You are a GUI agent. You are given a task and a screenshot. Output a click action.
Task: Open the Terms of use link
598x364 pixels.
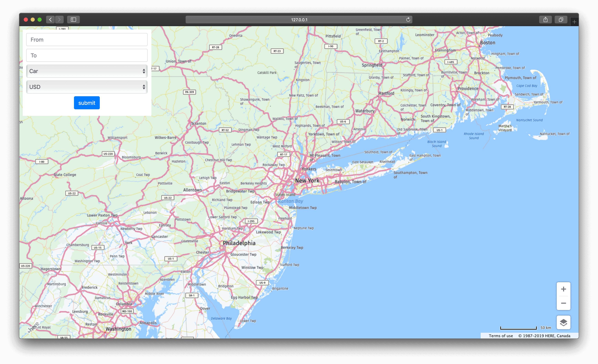pos(501,336)
